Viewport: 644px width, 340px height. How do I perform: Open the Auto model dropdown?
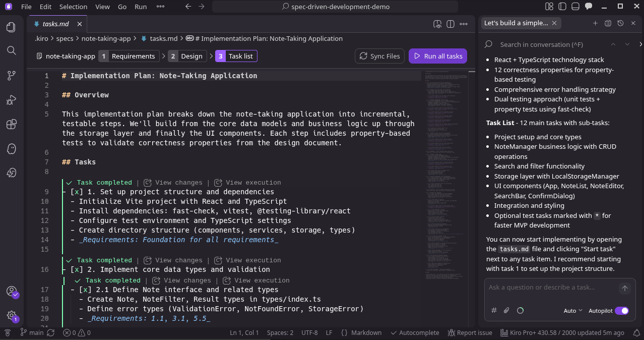[572, 310]
